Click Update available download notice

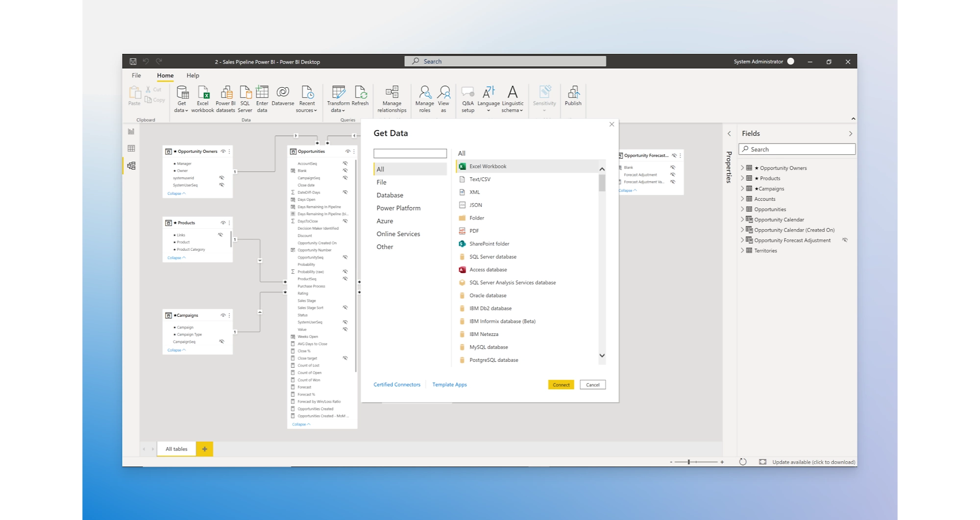coord(813,462)
